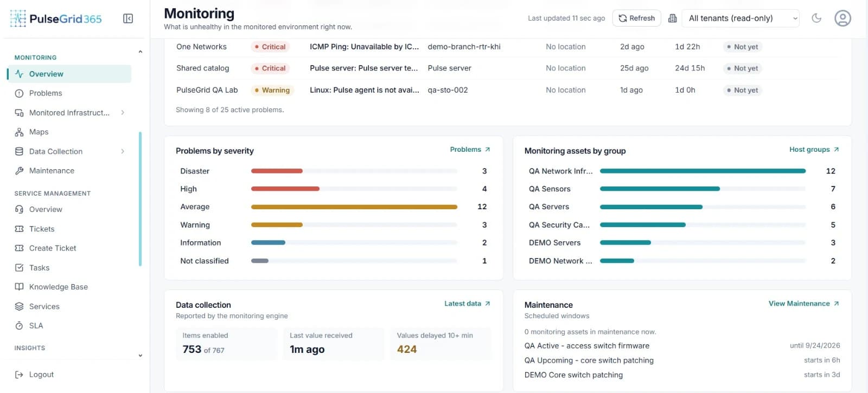This screenshot has height=393, width=868.
Task: Open Knowledge Base in the sidebar
Action: [x=69, y=287]
